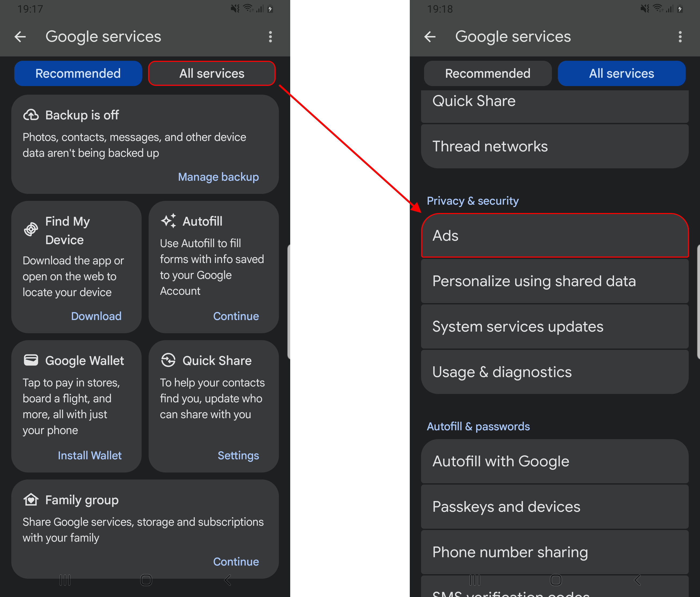Open Passkeys and devices

pyautogui.click(x=555, y=506)
